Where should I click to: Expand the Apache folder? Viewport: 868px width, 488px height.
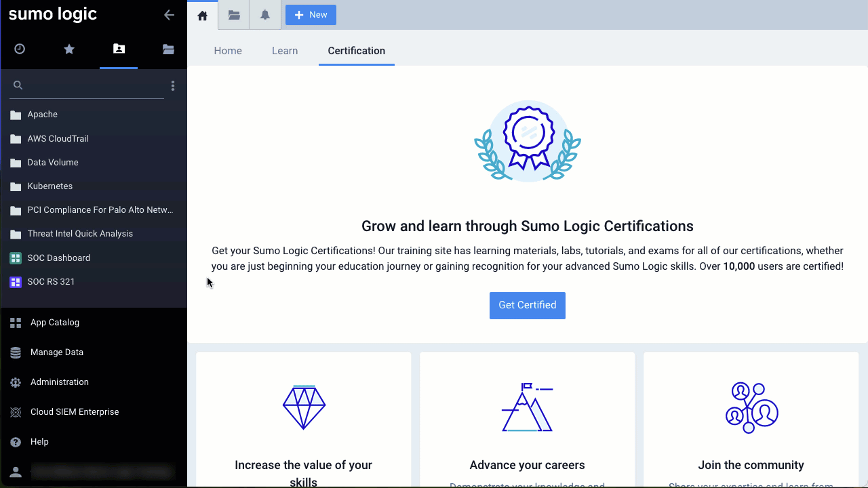tap(43, 114)
